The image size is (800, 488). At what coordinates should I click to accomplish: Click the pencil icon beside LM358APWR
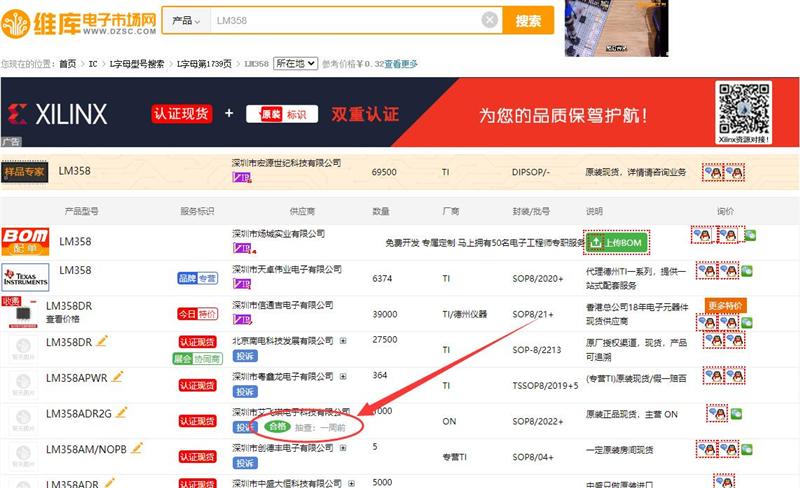[x=117, y=377]
